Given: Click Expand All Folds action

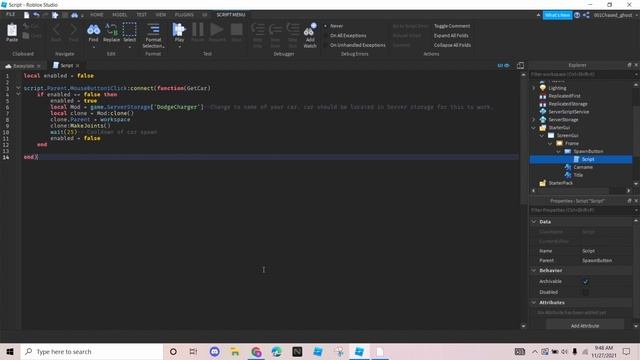Looking at the screenshot, I should point(451,36).
